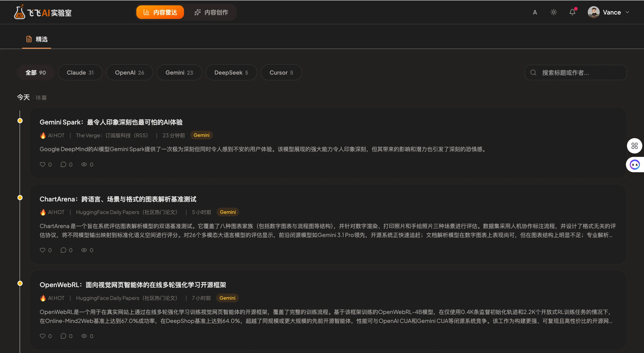Screen dimensions: 644x353
Task: Click AI HOT label on Gemini Spark card
Action: [56, 135]
